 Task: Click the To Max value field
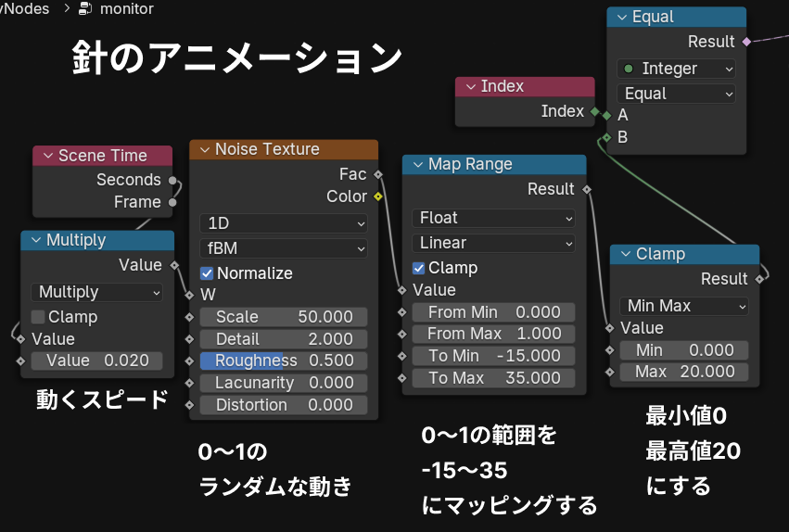[494, 378]
